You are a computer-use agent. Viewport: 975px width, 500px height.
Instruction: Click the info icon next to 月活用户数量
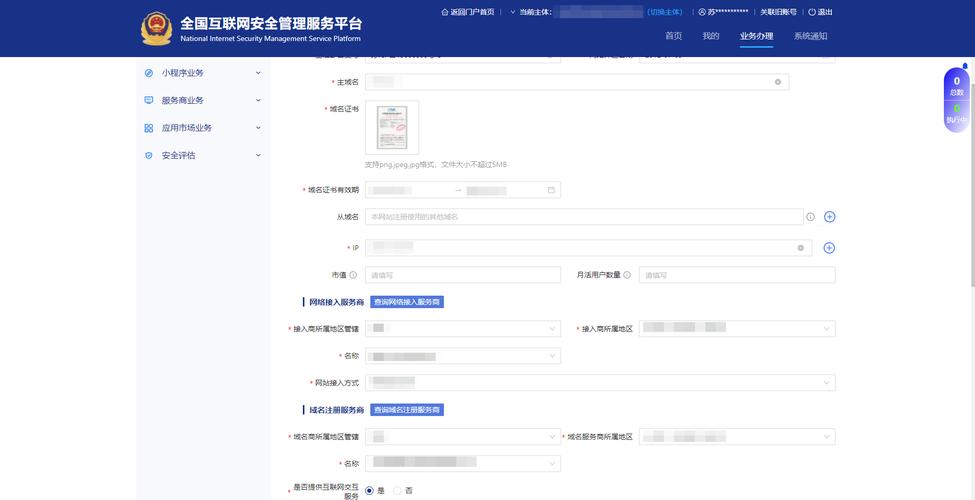pyautogui.click(x=629, y=275)
